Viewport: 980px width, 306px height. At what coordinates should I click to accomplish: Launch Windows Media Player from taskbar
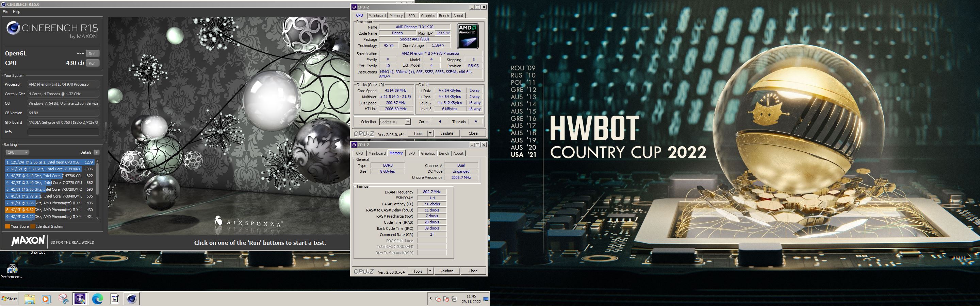click(x=46, y=299)
